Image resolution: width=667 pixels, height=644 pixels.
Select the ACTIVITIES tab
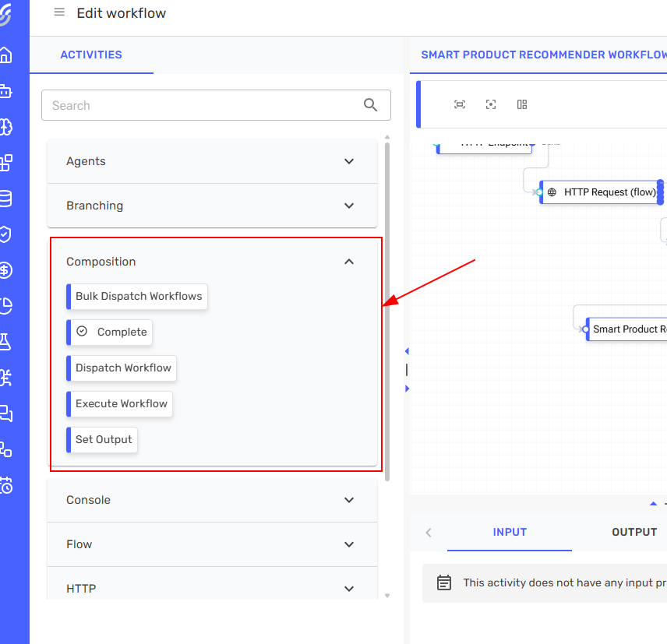[91, 55]
